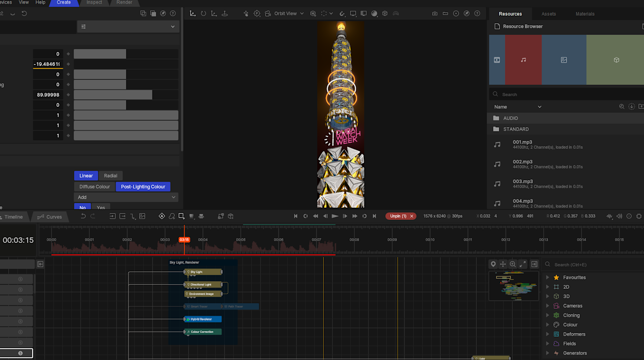Open the Curves tab
This screenshot has width=644, height=360.
click(x=50, y=217)
